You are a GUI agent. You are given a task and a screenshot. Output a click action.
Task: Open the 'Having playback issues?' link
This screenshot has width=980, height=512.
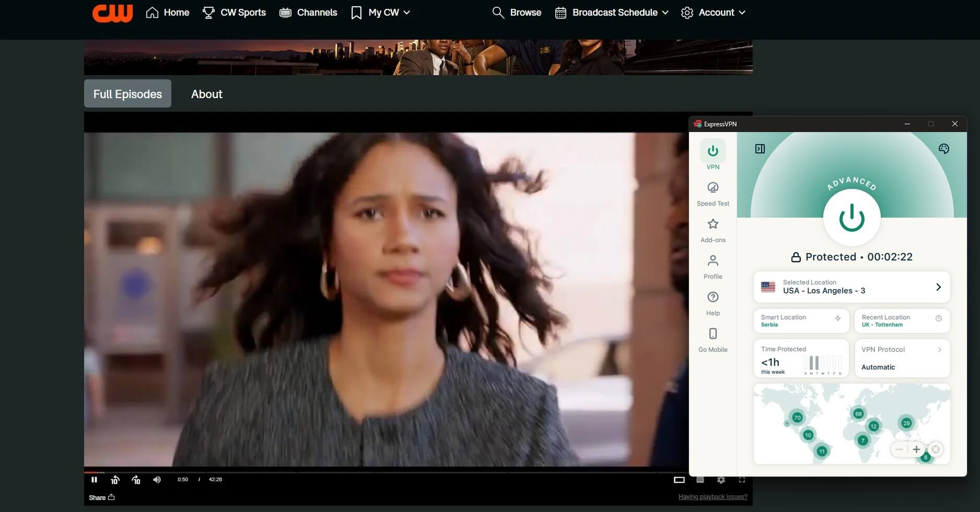[x=713, y=497]
